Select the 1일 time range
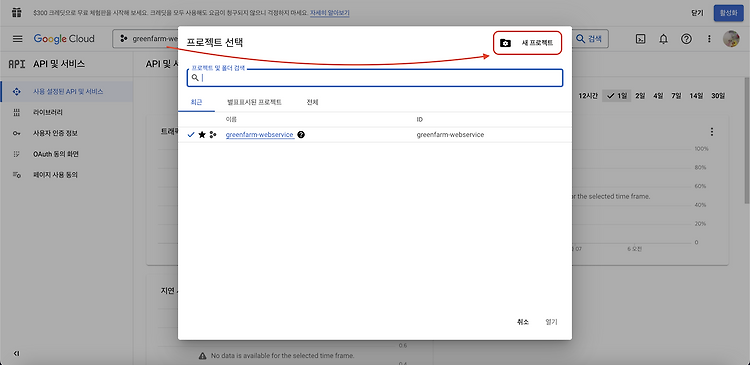Image resolution: width=750 pixels, height=365 pixels. click(x=617, y=96)
